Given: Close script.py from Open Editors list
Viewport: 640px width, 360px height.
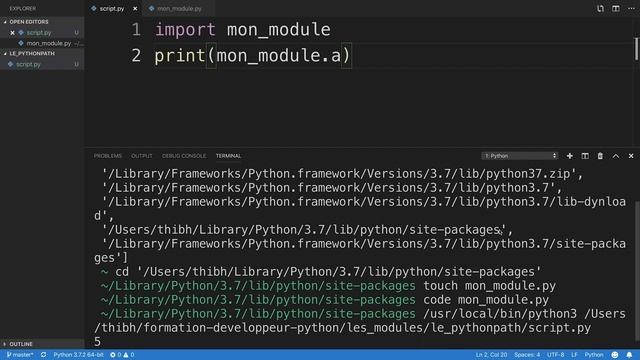Looking at the screenshot, I should (x=12, y=33).
